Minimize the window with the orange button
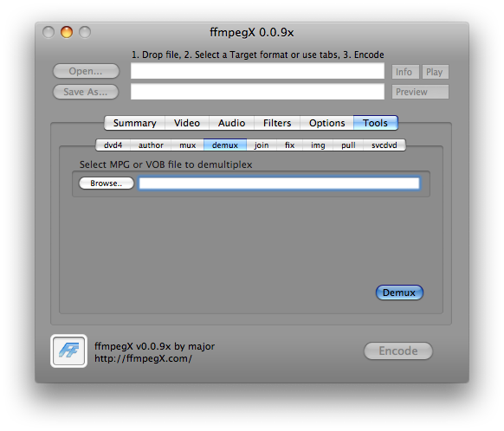Viewport: 504px width, 431px height. click(67, 32)
